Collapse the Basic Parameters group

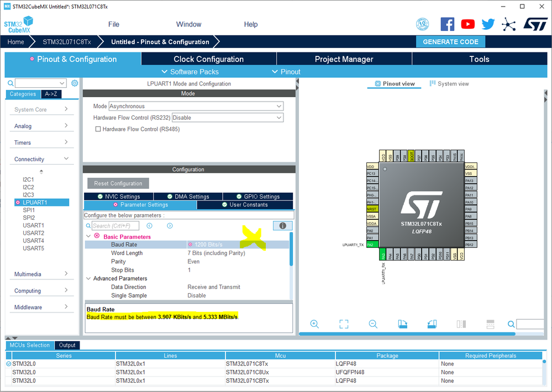88,236
